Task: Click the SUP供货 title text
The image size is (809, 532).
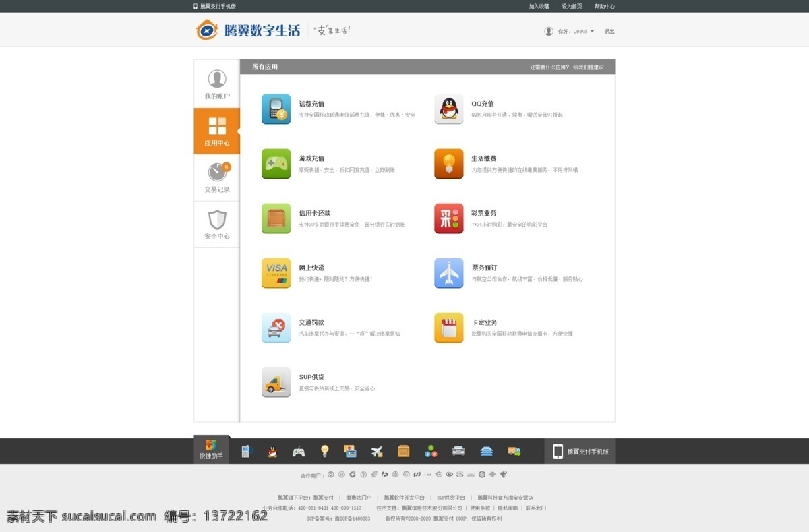Action: [x=311, y=377]
